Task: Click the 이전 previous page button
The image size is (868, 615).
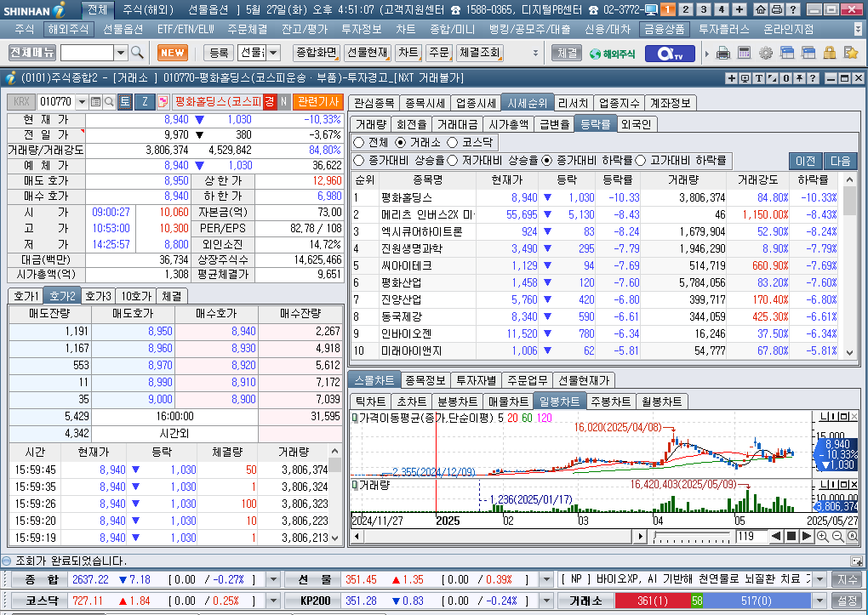Action: click(805, 161)
